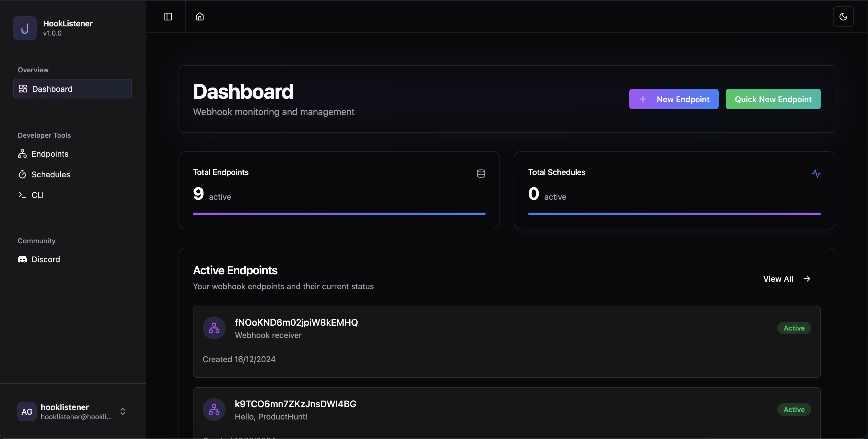Click the Schedules timer icon
The height and width of the screenshot is (439, 868).
click(22, 174)
